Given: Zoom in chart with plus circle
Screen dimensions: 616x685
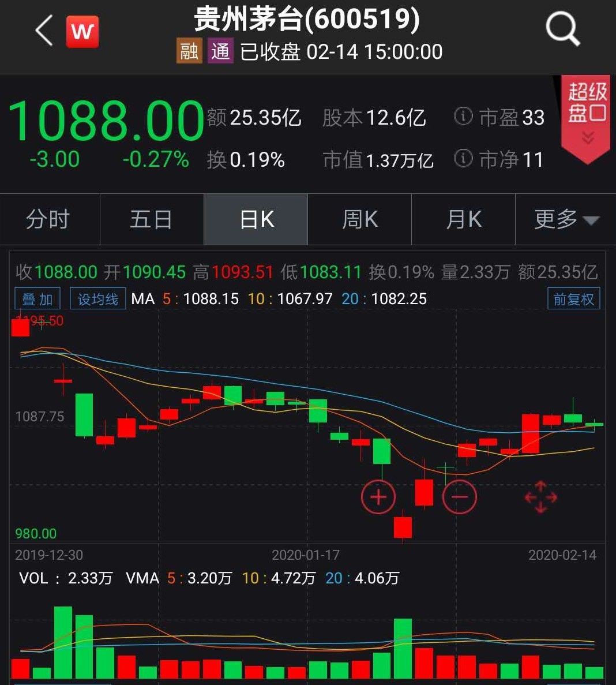Looking at the screenshot, I should point(378,497).
